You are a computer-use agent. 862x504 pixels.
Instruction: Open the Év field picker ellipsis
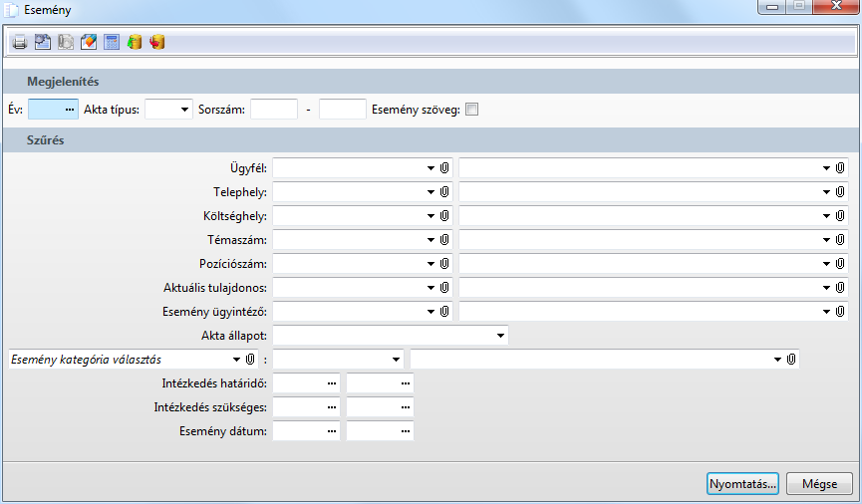click(70, 110)
